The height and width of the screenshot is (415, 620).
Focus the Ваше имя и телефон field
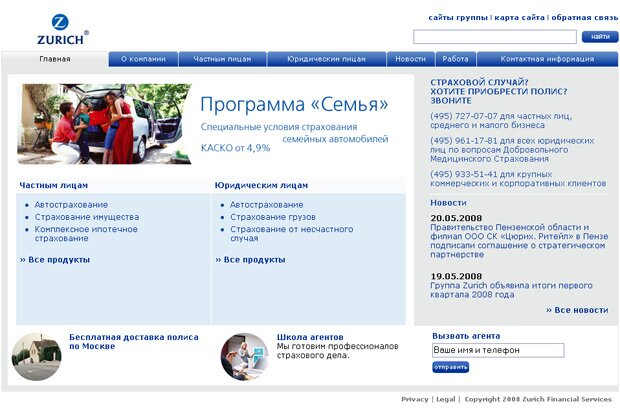pyautogui.click(x=497, y=351)
